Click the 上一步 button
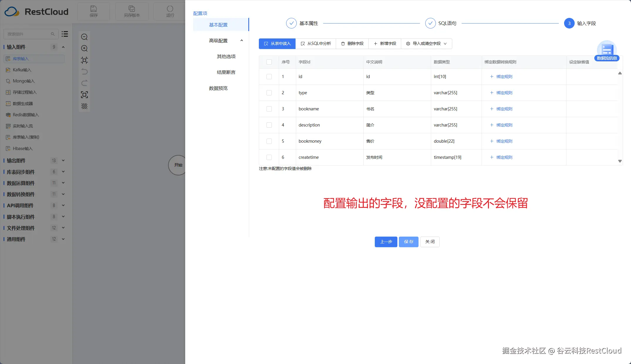This screenshot has width=631, height=364. (x=386, y=242)
